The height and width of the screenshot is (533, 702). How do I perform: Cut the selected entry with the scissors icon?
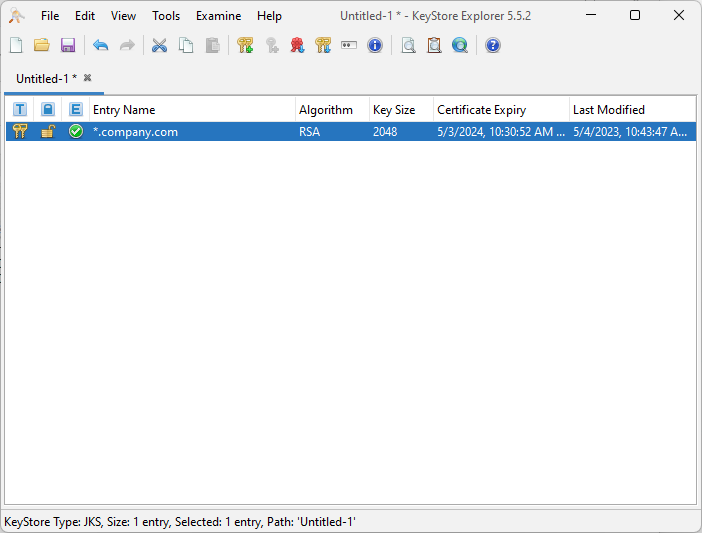[159, 45]
